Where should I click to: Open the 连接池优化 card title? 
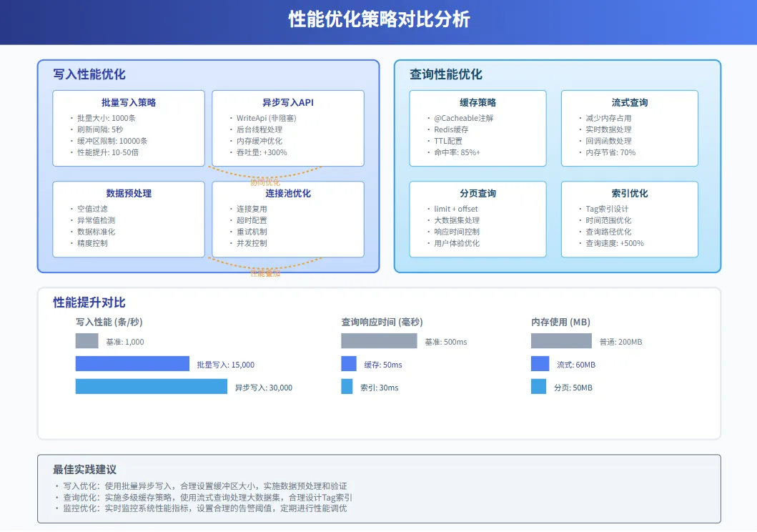point(288,193)
